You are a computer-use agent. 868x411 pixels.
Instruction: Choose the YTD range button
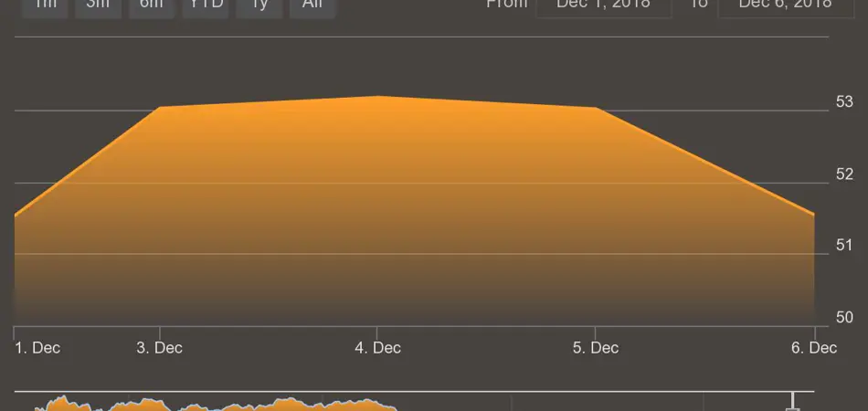tap(206, 5)
